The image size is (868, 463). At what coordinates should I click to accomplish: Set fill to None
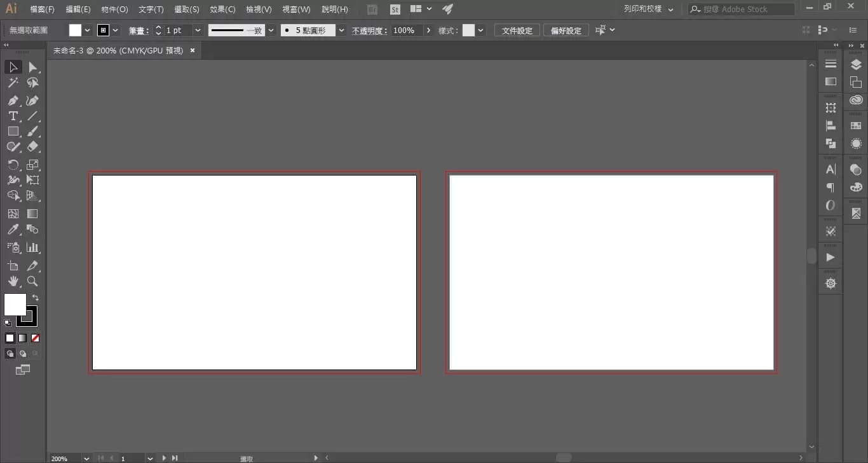click(35, 338)
